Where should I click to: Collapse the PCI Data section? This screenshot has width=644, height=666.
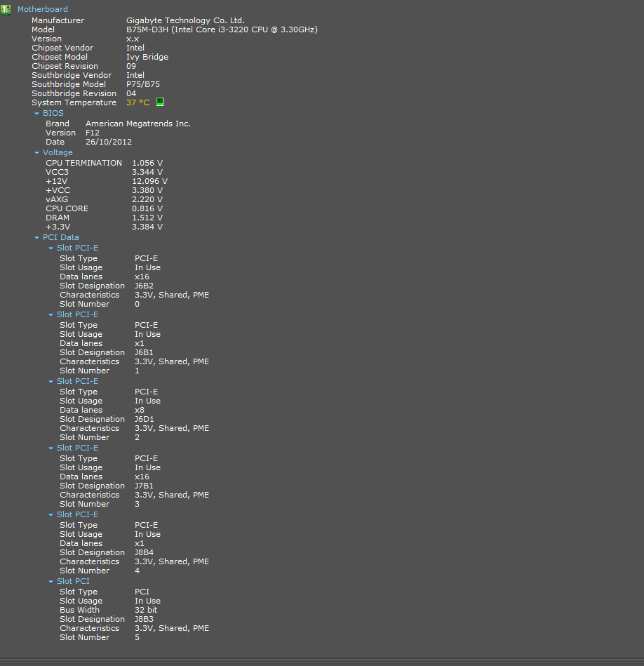[x=37, y=237]
